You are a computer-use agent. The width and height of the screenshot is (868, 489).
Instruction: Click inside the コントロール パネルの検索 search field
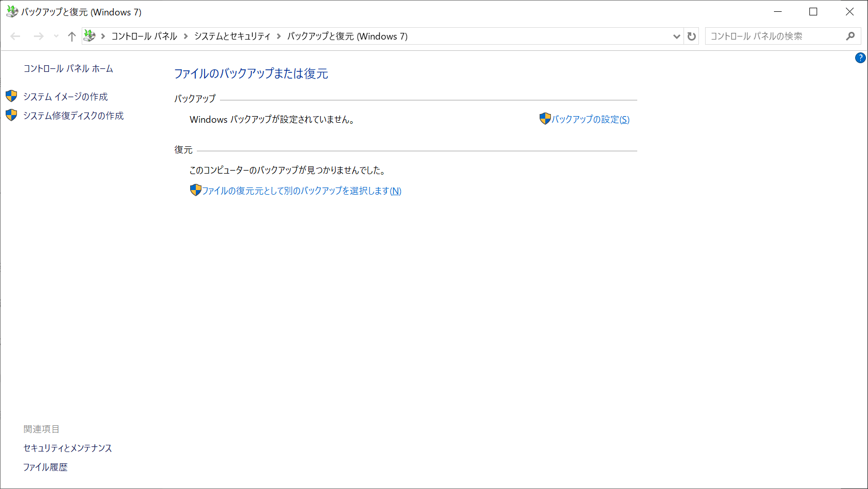click(x=771, y=36)
